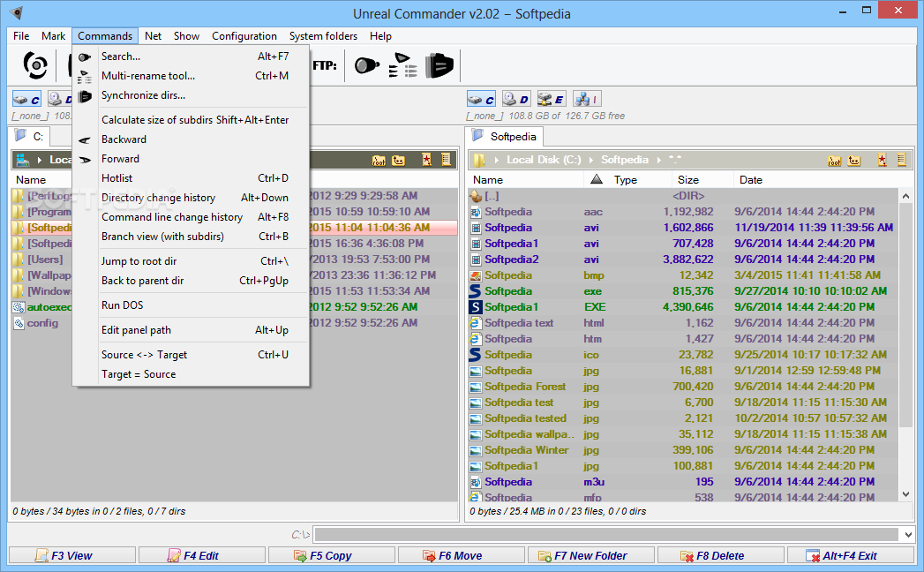The height and width of the screenshot is (572, 924).
Task: Select the Softpedia2 avi file row
Action: pyautogui.click(x=684, y=260)
